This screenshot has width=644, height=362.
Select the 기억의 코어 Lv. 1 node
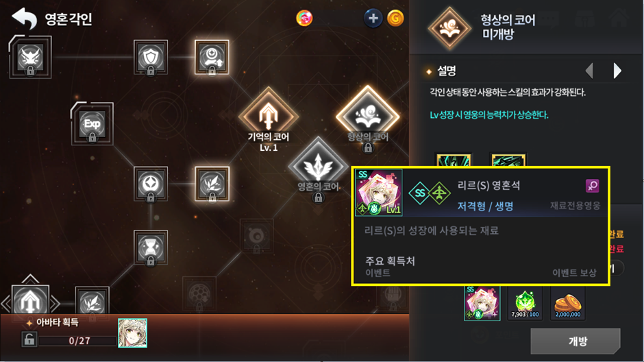269,116
